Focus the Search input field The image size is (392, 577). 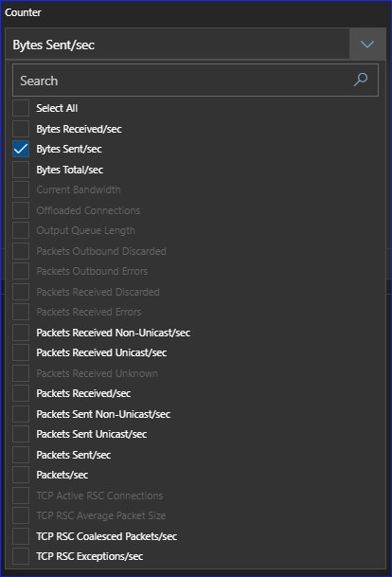tap(195, 81)
